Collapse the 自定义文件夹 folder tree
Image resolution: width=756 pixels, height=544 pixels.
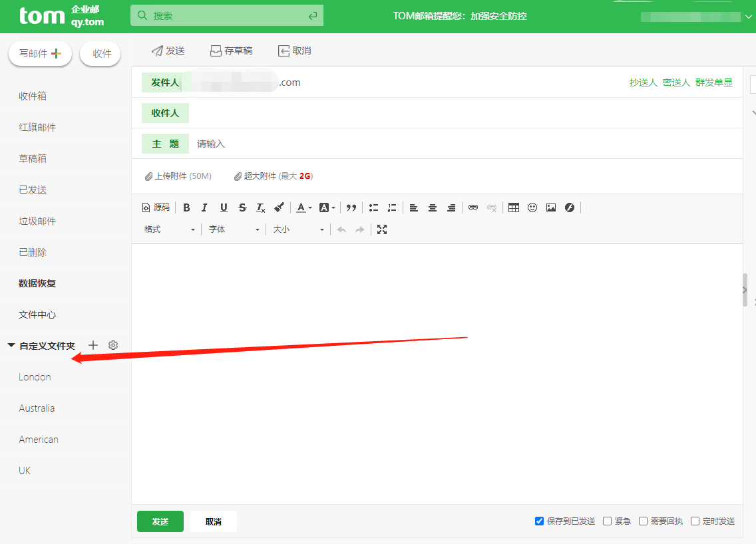tap(11, 346)
